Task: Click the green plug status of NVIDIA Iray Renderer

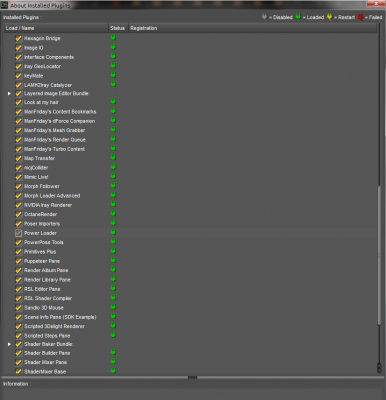Action: tap(113, 205)
